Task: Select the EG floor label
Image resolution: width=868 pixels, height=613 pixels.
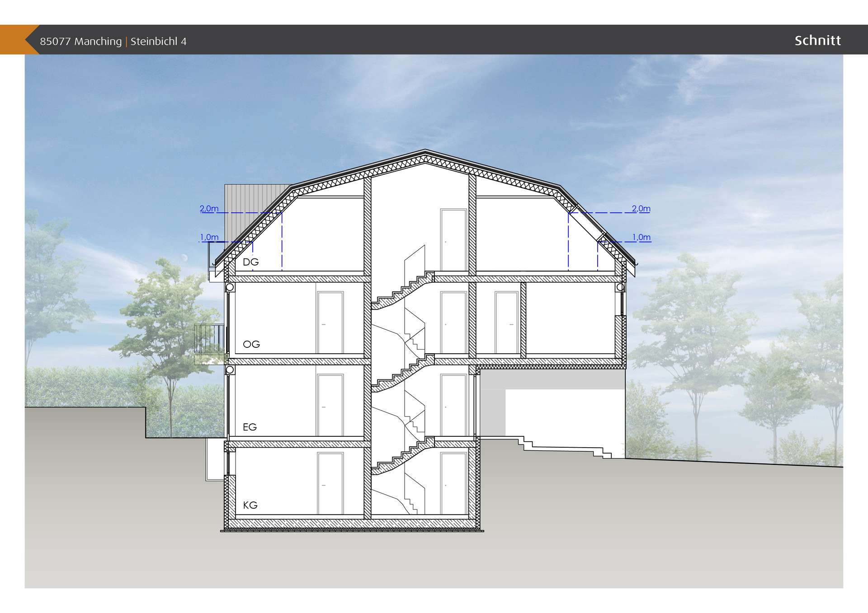Action: [x=250, y=427]
